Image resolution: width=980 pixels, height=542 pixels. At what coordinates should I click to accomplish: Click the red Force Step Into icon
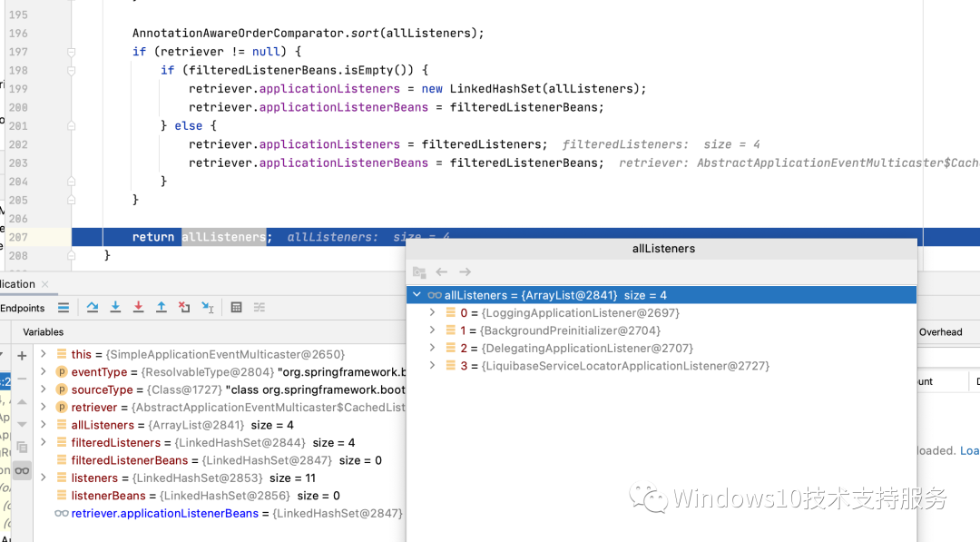(x=138, y=307)
